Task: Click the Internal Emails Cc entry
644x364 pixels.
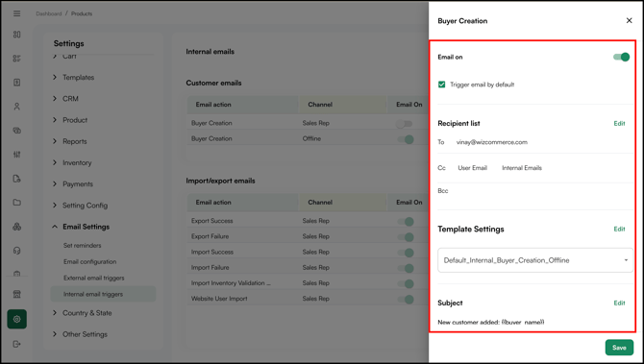Action: (x=522, y=168)
